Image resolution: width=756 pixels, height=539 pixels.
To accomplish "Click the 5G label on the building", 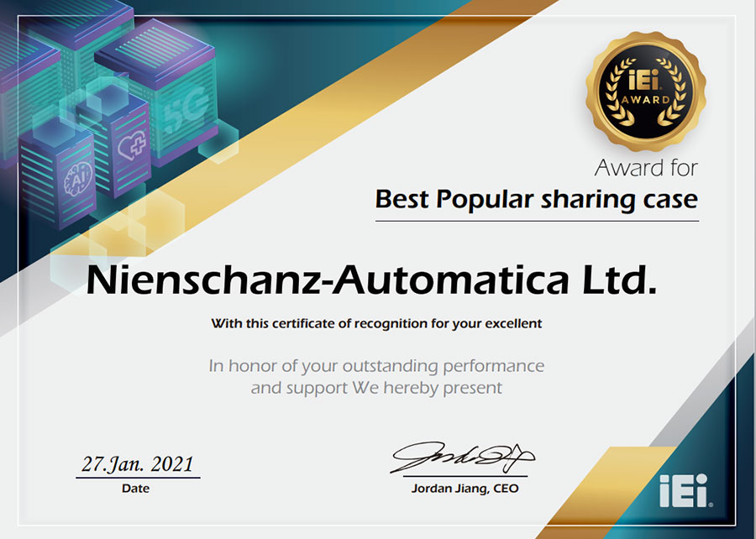I will pos(185,112).
